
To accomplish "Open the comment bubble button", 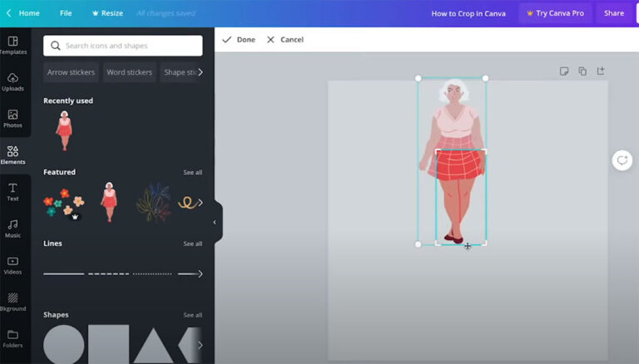I will 622,160.
